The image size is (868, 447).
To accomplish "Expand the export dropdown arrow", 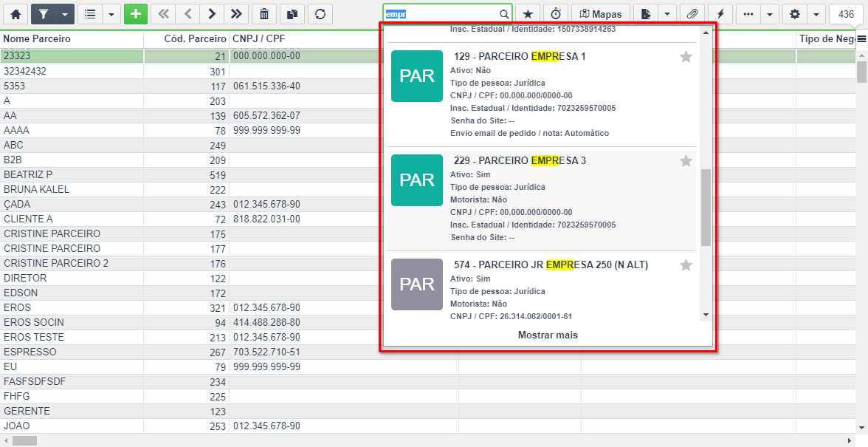I will pos(667,14).
